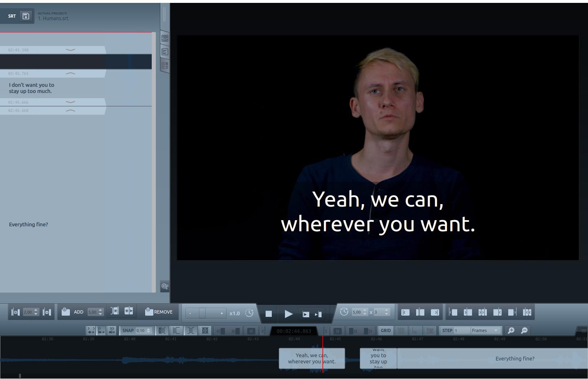The width and height of the screenshot is (588, 379).
Task: Select the third subtitle layout icon on the divider
Action: point(165,65)
